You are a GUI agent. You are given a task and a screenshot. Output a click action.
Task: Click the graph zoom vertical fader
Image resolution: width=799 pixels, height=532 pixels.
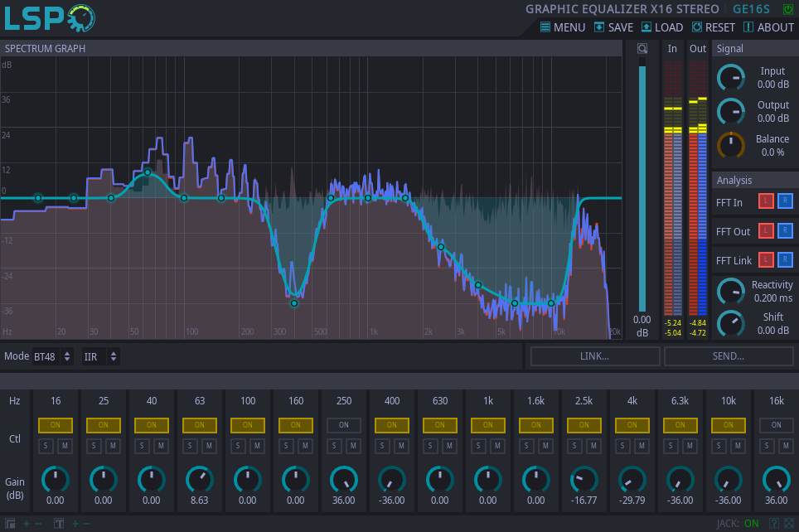pyautogui.click(x=642, y=185)
